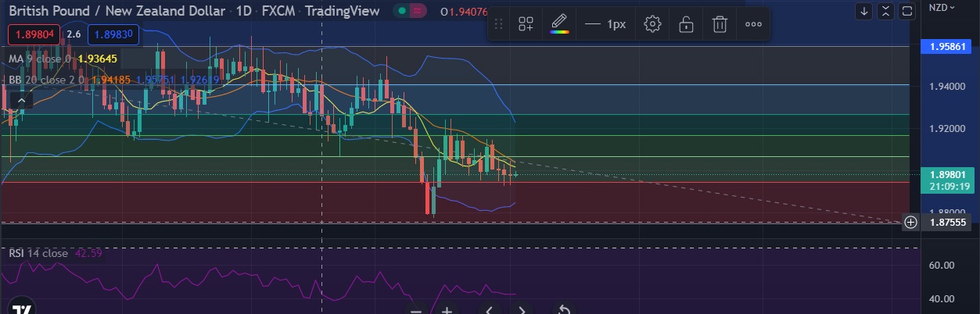
Task: Delete the drawing with trash icon
Action: tap(720, 24)
